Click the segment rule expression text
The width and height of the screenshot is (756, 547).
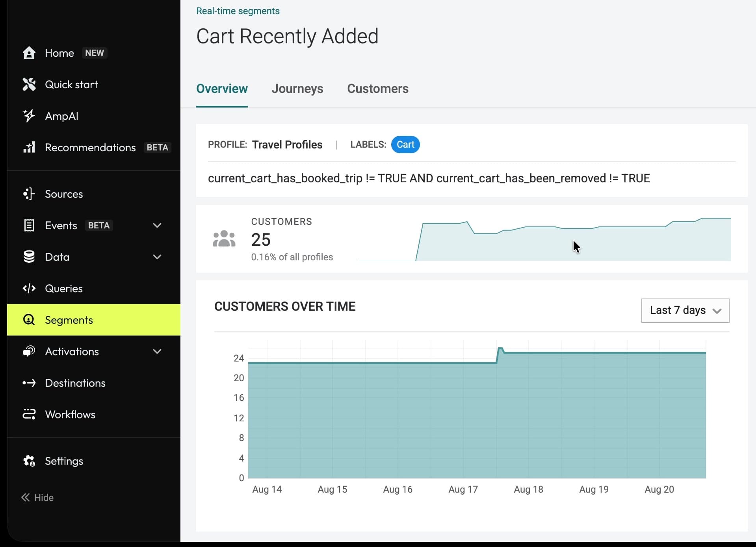coord(429,178)
